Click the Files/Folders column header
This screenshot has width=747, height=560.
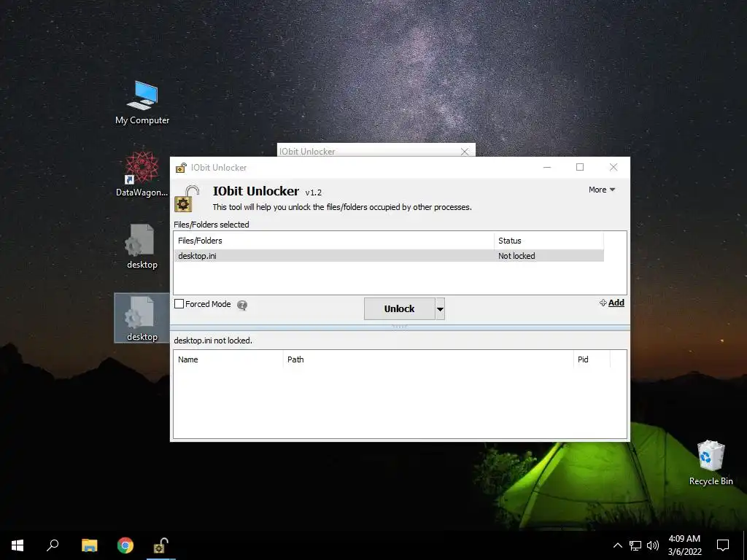pos(334,241)
